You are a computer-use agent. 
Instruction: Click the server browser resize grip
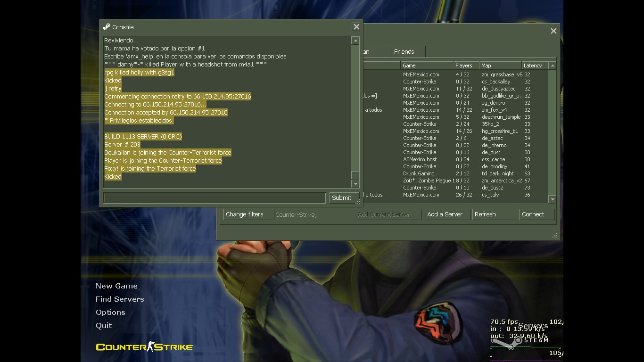[x=555, y=235]
